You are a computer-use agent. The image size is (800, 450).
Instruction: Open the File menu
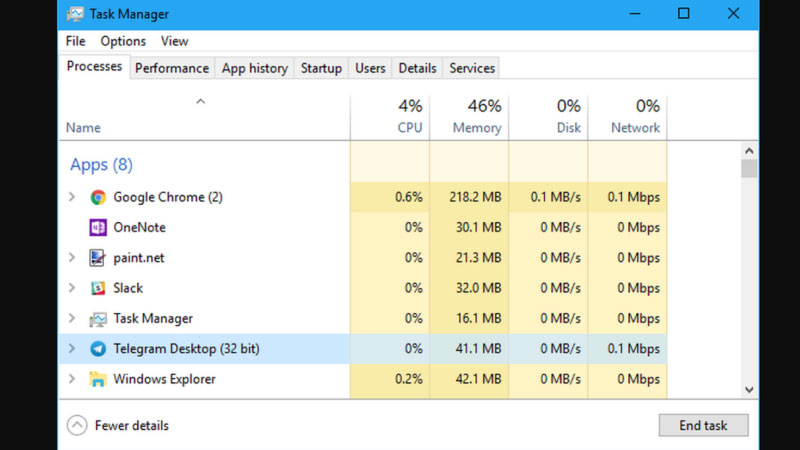76,41
